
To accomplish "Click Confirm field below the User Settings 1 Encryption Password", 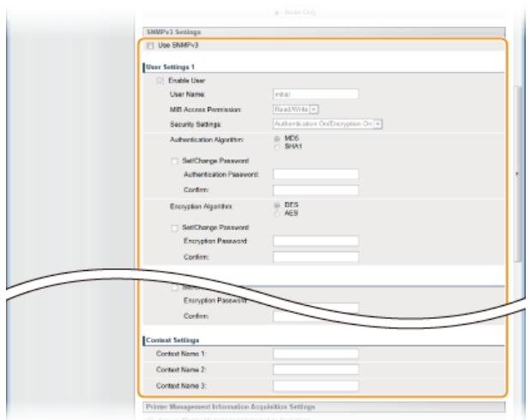I will click(x=316, y=257).
